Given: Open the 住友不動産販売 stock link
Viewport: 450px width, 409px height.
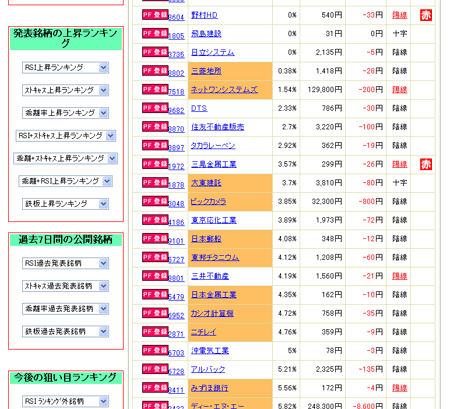Looking at the screenshot, I should 217,127.
